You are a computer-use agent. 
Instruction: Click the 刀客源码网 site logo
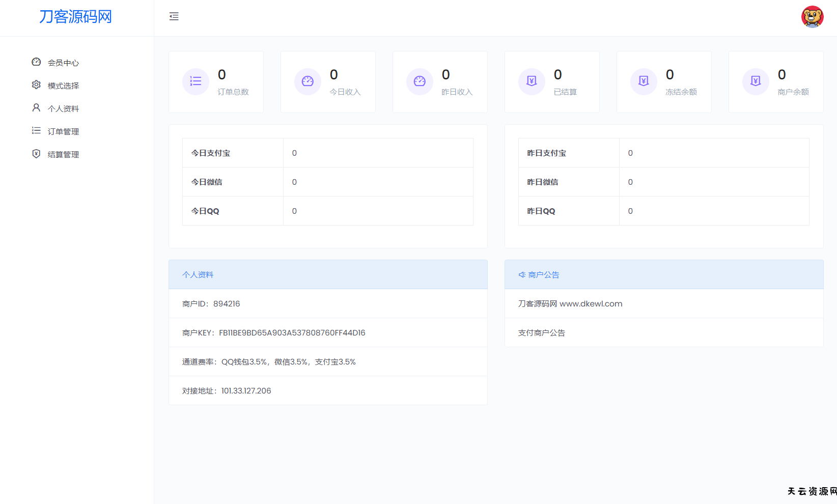[x=75, y=17]
